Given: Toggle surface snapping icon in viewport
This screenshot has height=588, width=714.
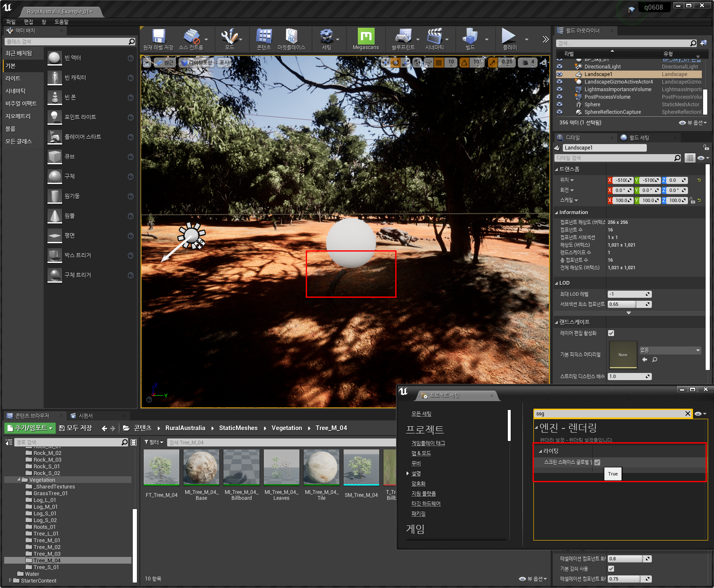Looking at the screenshot, I should (x=428, y=63).
